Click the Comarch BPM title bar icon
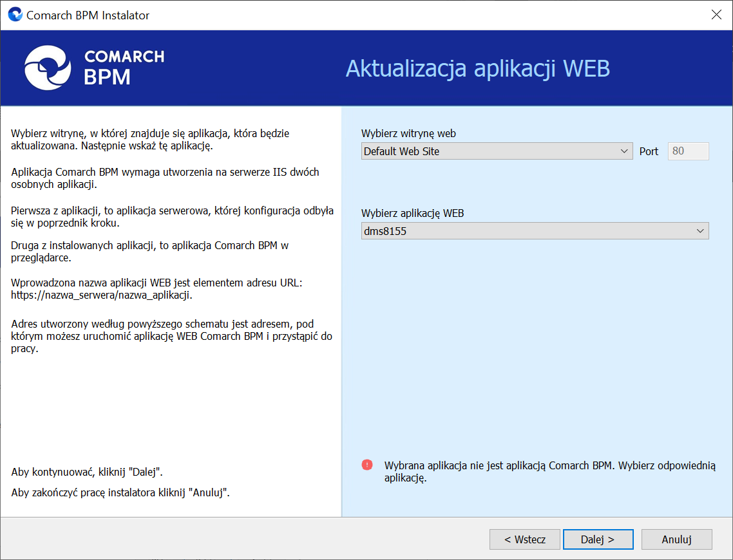The image size is (733, 560). 15,14
